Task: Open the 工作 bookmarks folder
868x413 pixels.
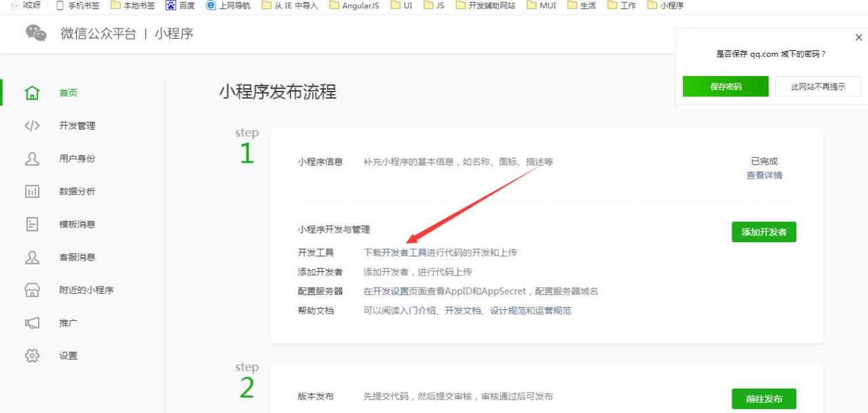Action: tap(622, 5)
